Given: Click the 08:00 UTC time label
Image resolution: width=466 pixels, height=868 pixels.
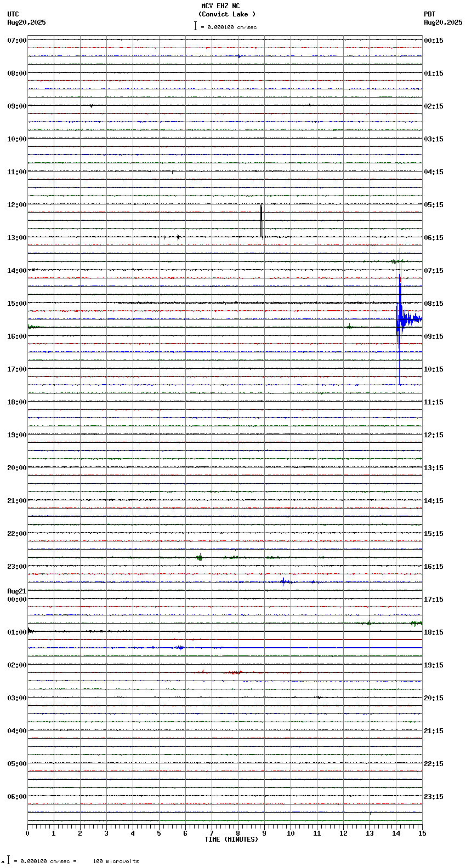Looking at the screenshot, I should [17, 73].
